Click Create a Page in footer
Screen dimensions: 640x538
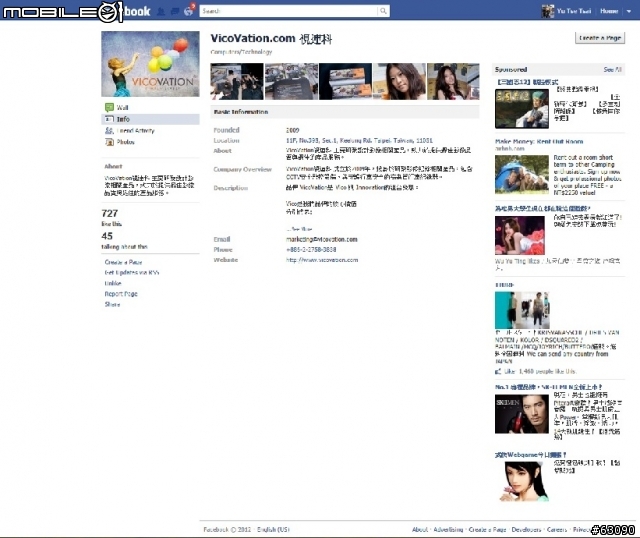487,530
